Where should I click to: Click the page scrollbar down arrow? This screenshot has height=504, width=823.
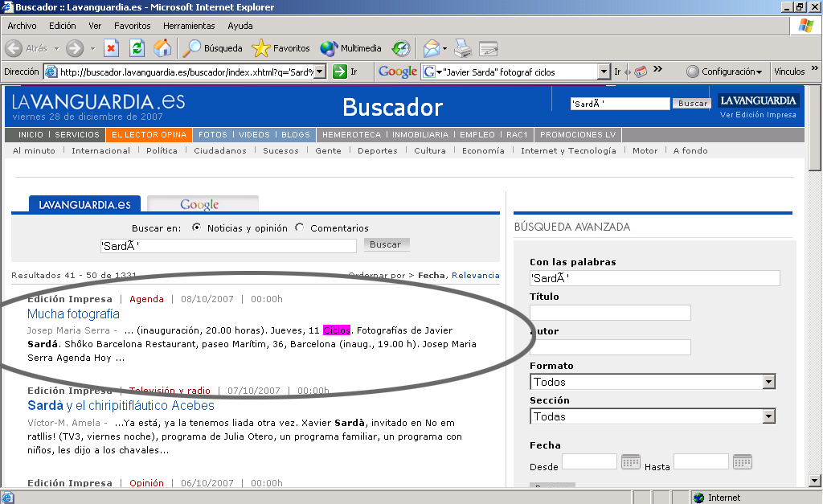[x=816, y=481]
